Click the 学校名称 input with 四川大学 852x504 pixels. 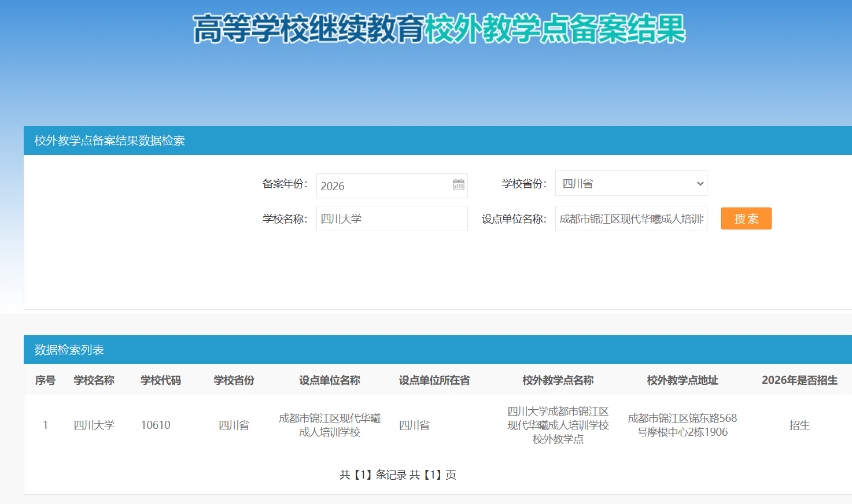coord(392,218)
